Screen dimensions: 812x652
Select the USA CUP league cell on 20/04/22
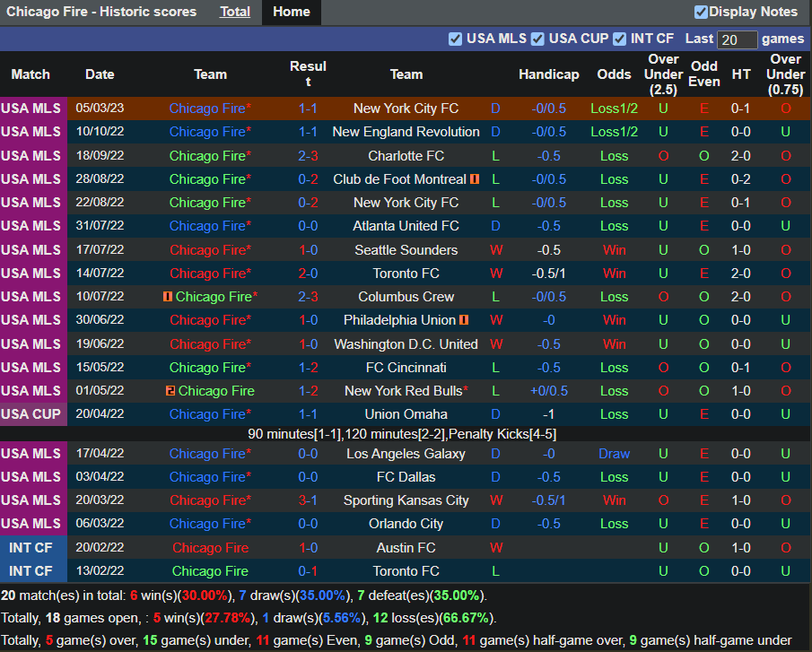pyautogui.click(x=33, y=414)
